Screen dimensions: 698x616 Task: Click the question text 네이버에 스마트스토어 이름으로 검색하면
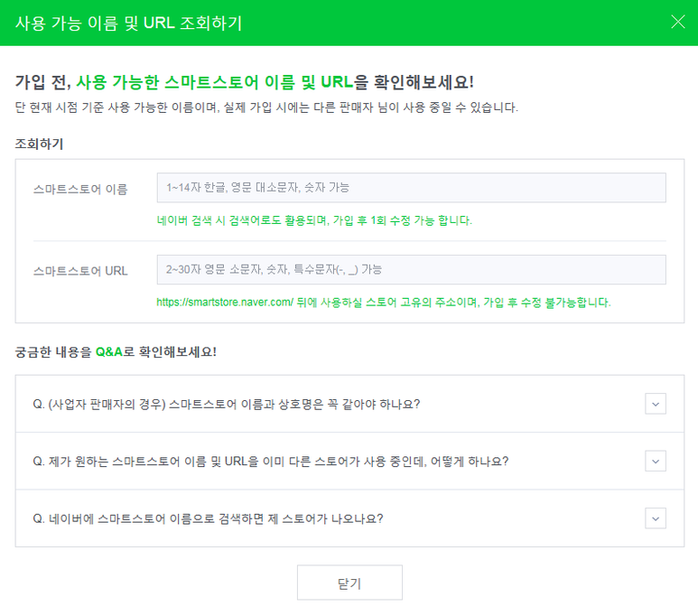click(x=208, y=518)
